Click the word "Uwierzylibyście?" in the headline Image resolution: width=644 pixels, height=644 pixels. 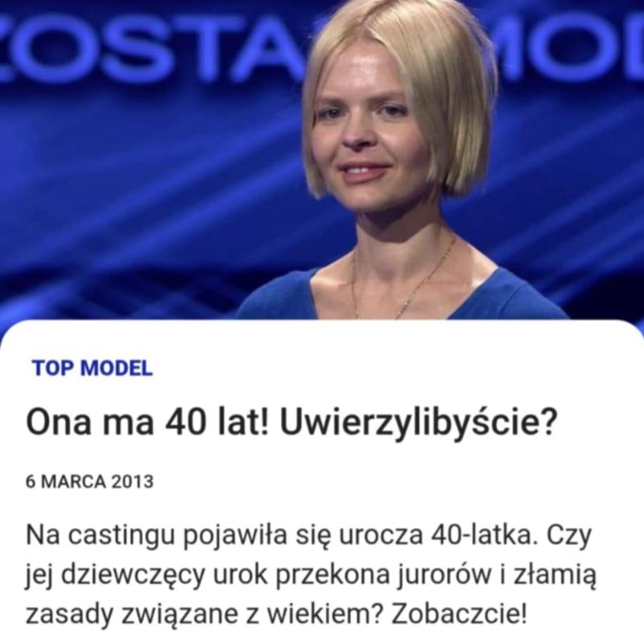point(418,423)
